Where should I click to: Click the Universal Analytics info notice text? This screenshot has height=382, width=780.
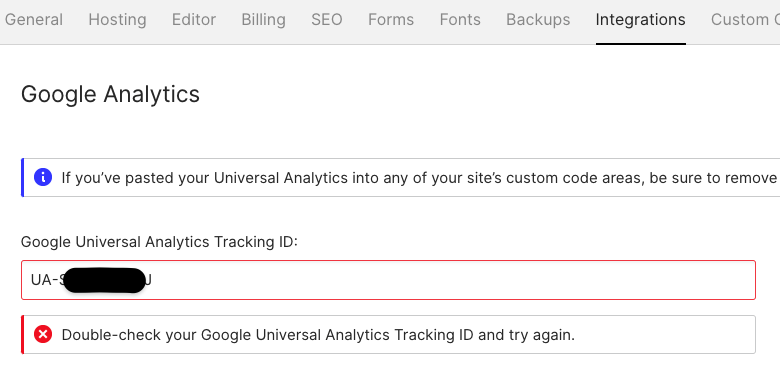tap(419, 178)
